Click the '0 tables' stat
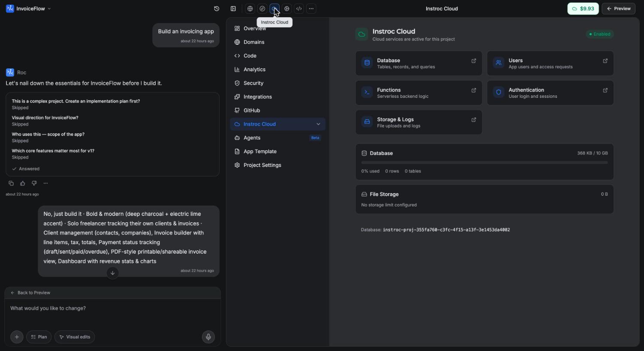This screenshot has height=351, width=644. [413, 171]
